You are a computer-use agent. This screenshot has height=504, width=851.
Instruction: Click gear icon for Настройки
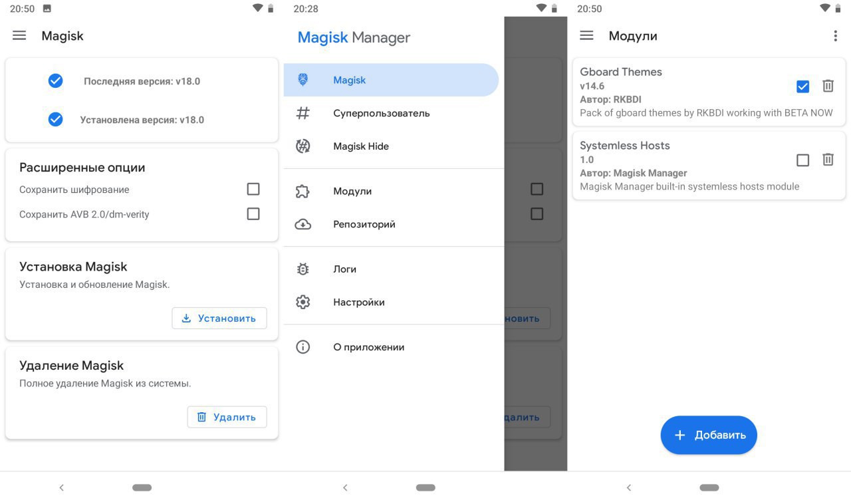coord(303,302)
